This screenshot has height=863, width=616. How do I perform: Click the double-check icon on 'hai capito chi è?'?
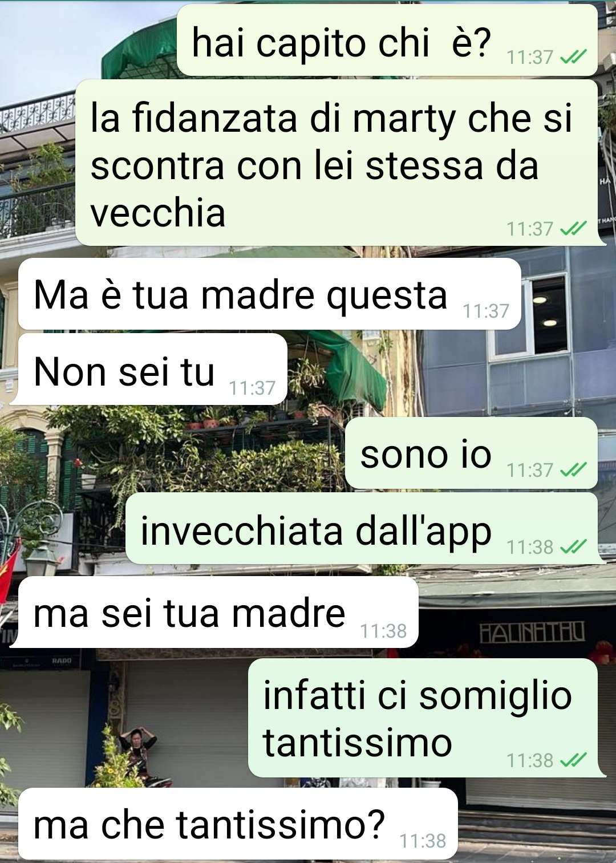tap(573, 57)
